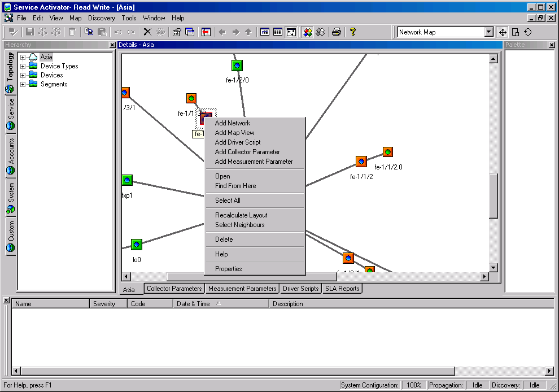Open the Service sidebar tab

click(x=10, y=114)
